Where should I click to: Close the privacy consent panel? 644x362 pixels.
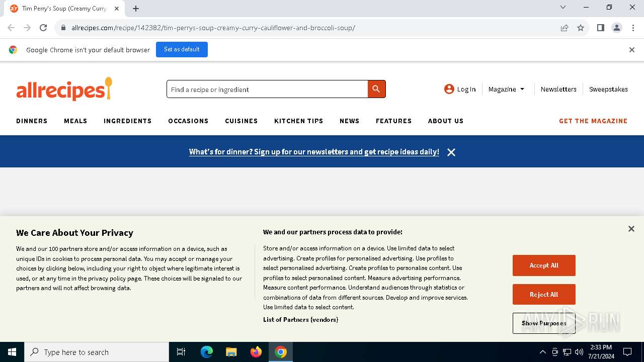coord(631,229)
